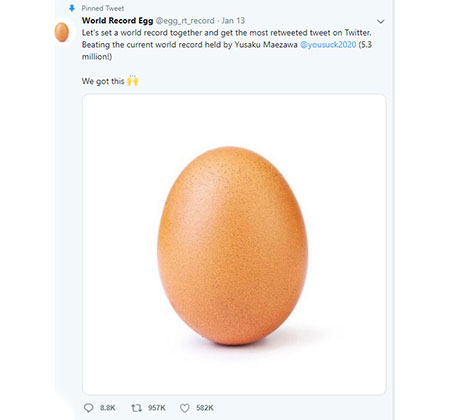Screen dimensions: 450x420
Task: Click the blue pin icon
Action: [72, 8]
